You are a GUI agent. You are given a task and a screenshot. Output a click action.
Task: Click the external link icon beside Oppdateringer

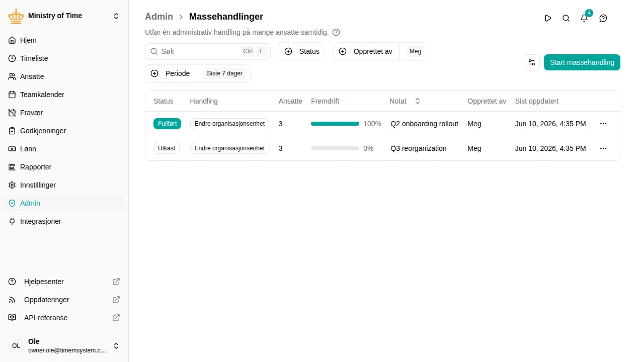coord(116,300)
